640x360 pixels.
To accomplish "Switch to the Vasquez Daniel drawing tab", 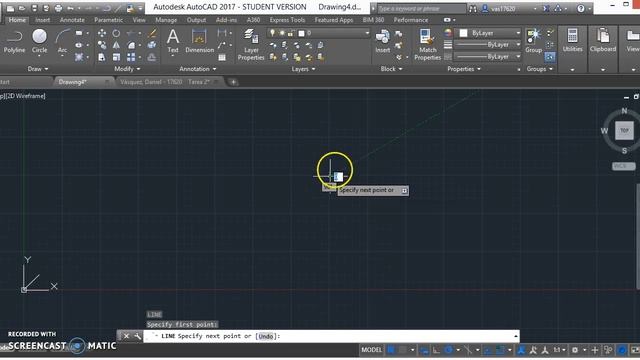I will [x=165, y=82].
